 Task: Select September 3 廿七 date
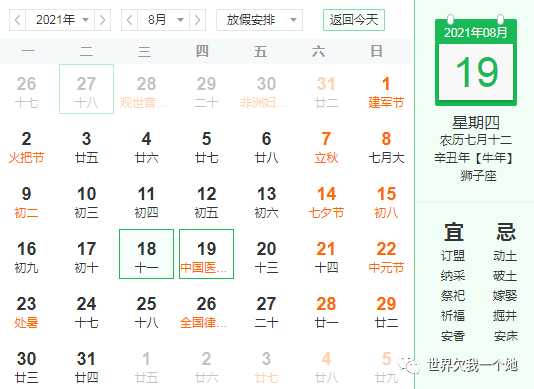click(266, 367)
